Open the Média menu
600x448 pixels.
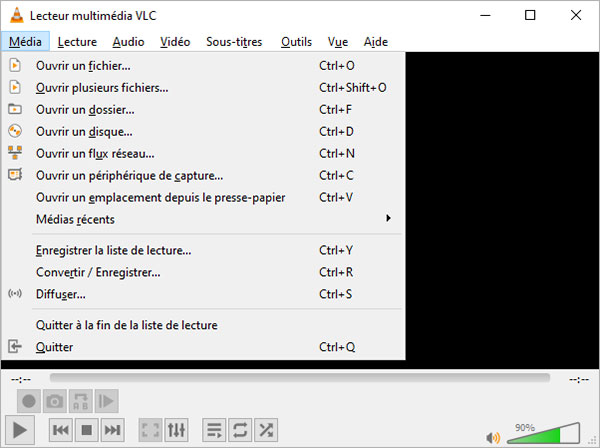coord(25,41)
